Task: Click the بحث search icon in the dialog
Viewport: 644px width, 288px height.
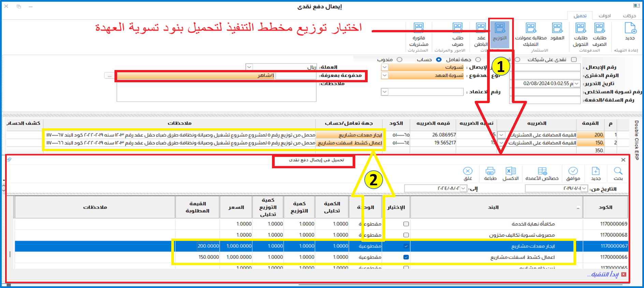Action: click(x=618, y=173)
